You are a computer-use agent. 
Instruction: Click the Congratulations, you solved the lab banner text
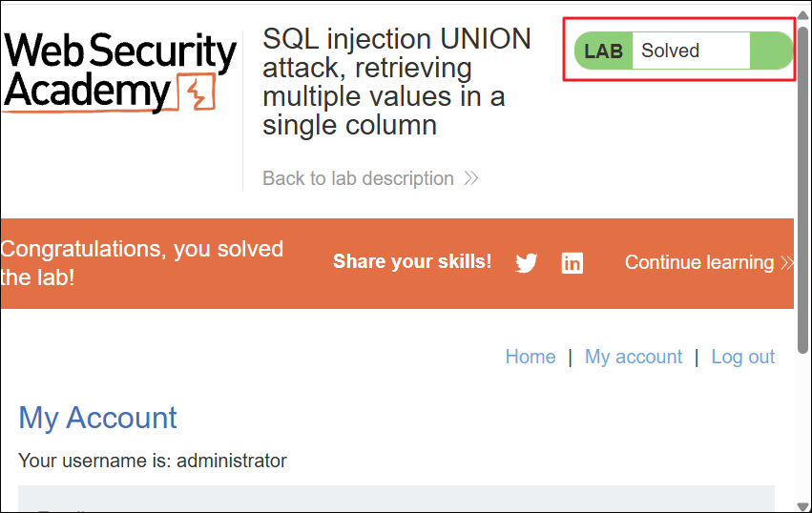click(142, 263)
